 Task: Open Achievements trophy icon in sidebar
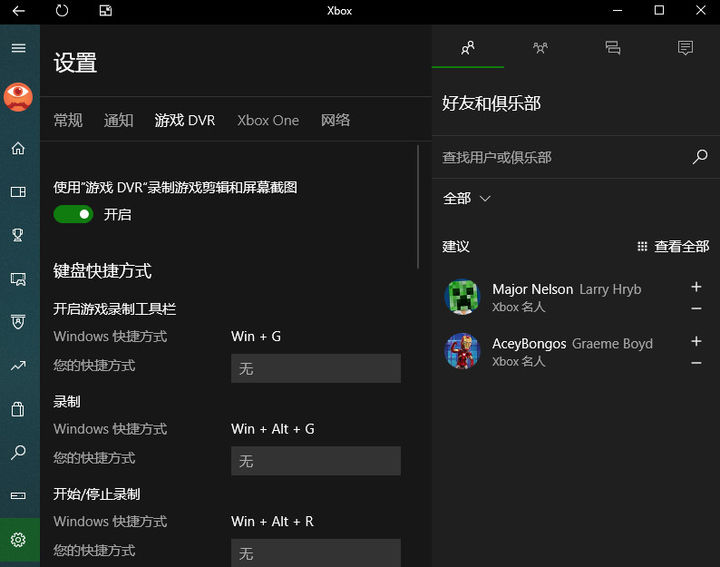coord(18,235)
